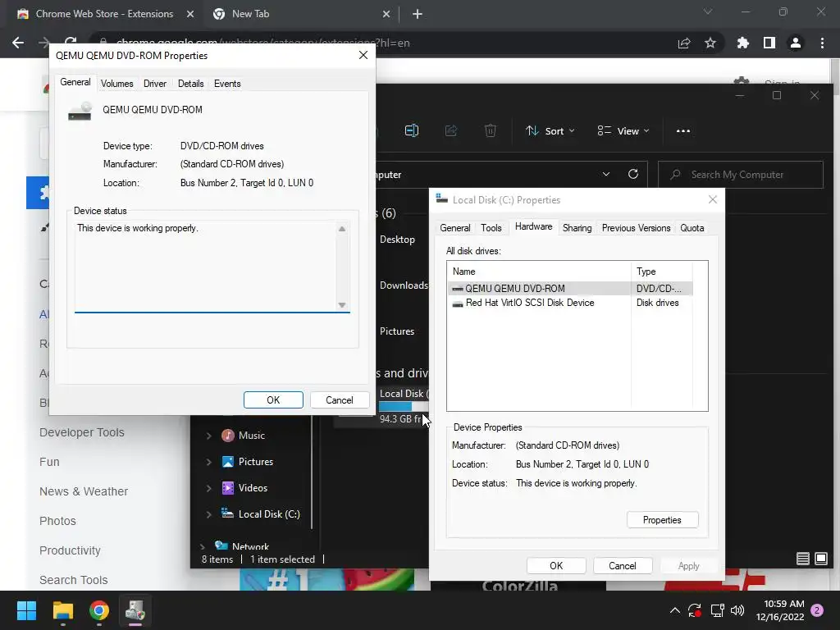The height and width of the screenshot is (630, 840).
Task: Open Productivity category in Web Store
Action: [x=71, y=550]
